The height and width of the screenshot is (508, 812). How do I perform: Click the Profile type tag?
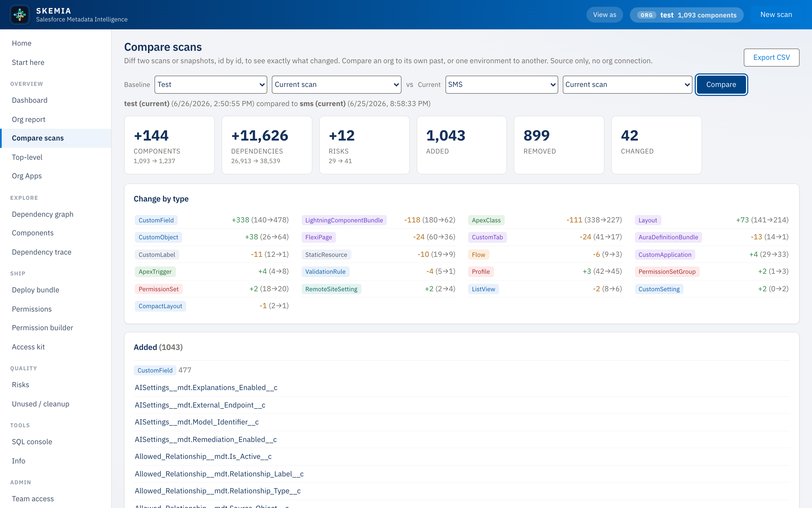coord(481,272)
